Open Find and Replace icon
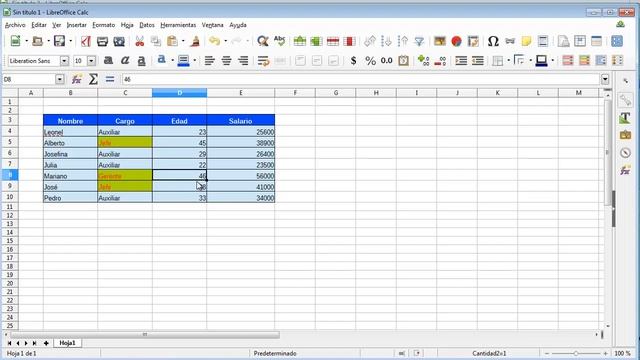The width and height of the screenshot is (640, 360). click(x=263, y=41)
